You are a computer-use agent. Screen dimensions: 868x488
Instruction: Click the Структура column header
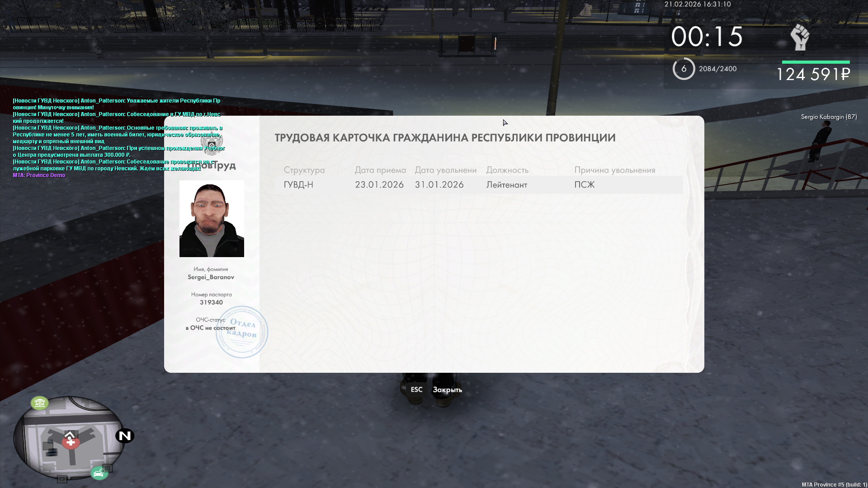point(304,170)
